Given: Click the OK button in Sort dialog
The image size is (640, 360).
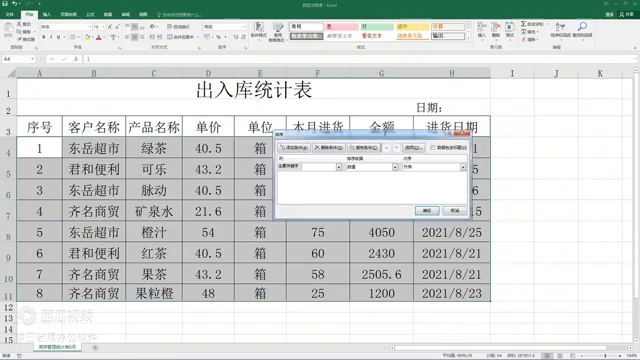Looking at the screenshot, I should 427,211.
